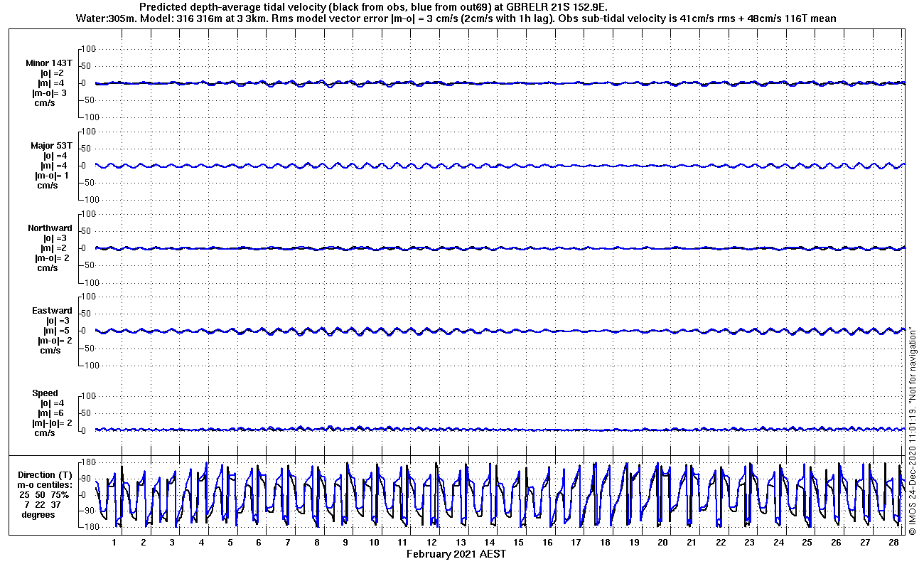This screenshot has height=569, width=924.
Task: Click day label '18' on the date axis
Action: (605, 543)
